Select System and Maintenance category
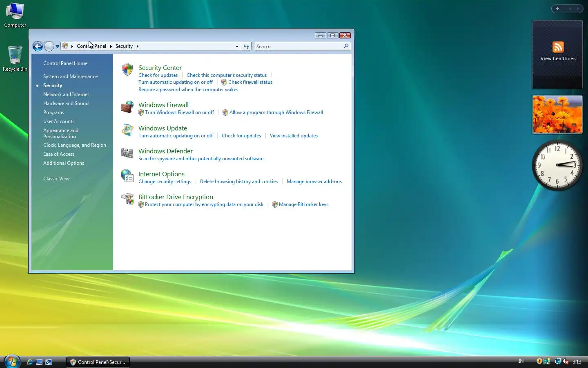 point(70,76)
